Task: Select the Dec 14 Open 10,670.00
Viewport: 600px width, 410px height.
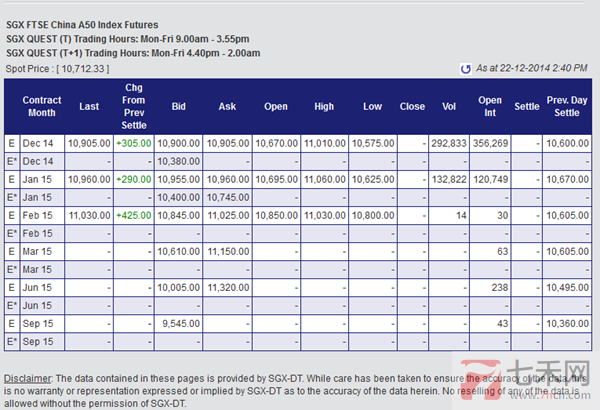Action: point(277,144)
